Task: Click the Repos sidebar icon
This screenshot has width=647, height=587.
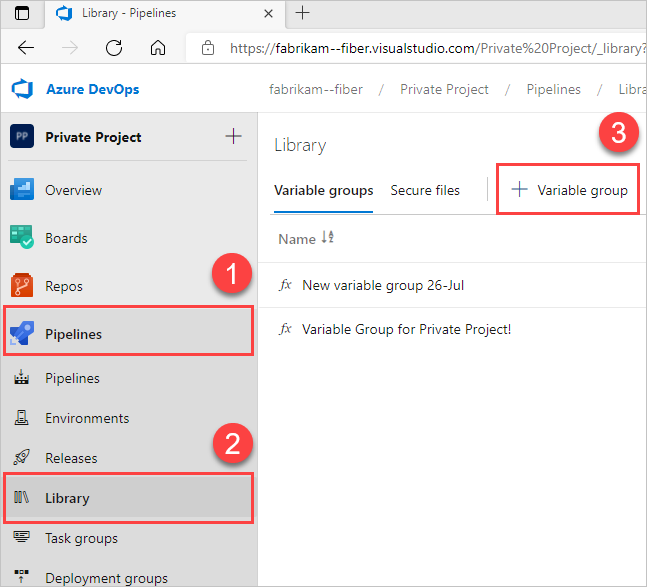Action: (22, 285)
